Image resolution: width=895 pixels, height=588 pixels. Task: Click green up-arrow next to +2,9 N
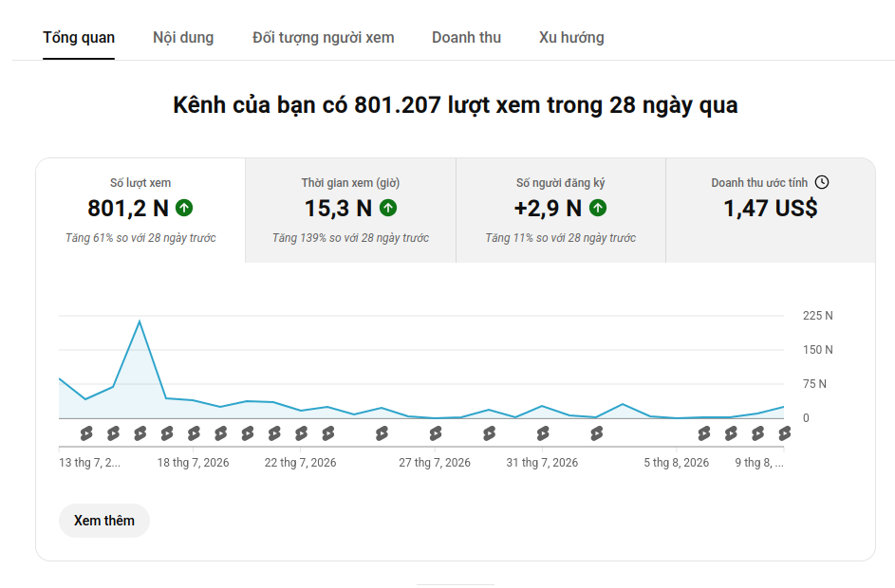coord(598,208)
